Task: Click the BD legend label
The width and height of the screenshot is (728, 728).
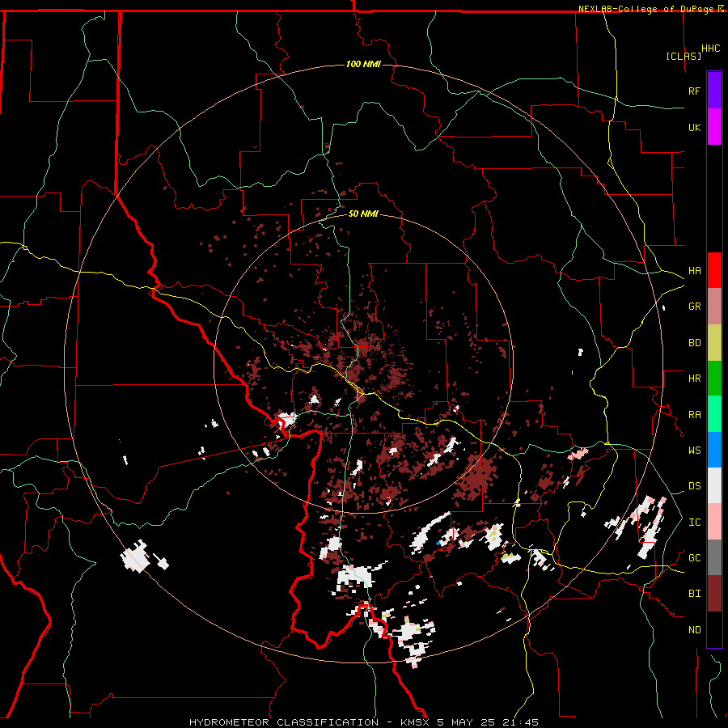Action: pos(694,343)
